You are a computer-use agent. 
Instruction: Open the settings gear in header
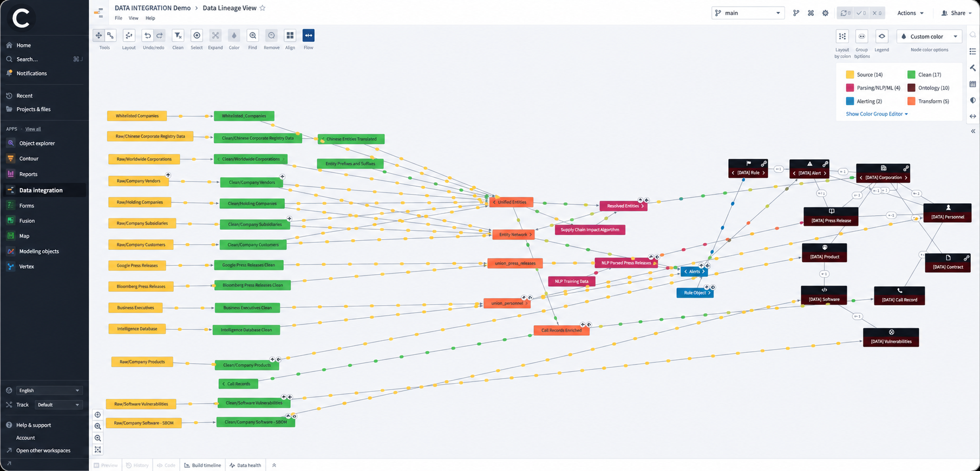(825, 13)
